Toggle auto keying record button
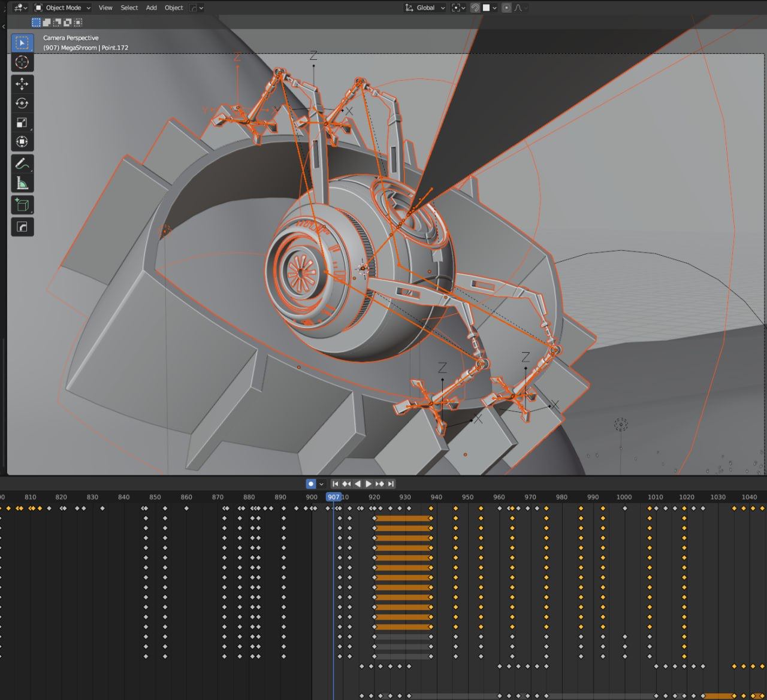 (310, 484)
